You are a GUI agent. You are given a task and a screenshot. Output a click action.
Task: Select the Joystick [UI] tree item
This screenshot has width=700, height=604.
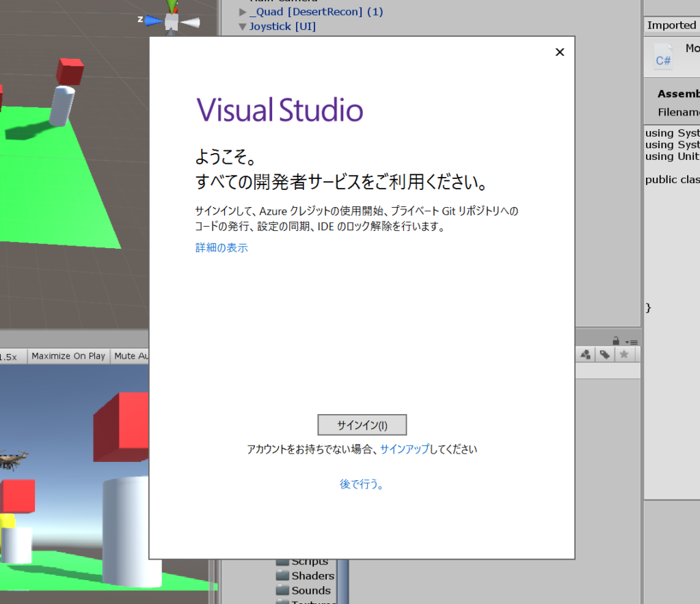point(282,27)
